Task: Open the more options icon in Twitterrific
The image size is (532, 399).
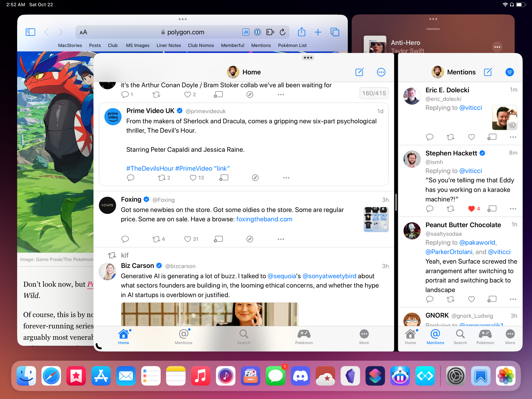Action: [x=381, y=72]
